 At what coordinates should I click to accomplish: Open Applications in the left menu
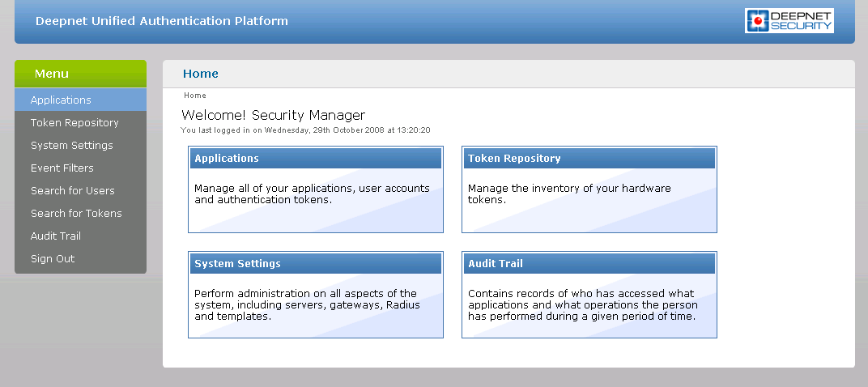(x=61, y=100)
